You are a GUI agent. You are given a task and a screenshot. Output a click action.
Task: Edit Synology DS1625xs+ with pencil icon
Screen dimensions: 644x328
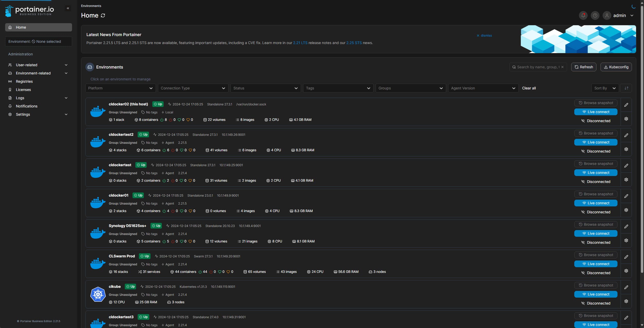pyautogui.click(x=626, y=226)
